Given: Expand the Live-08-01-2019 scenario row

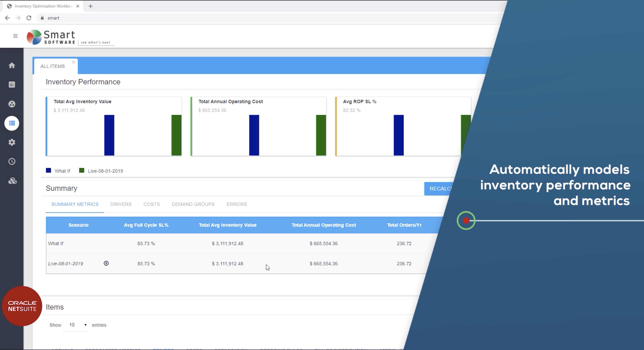Looking at the screenshot, I should pyautogui.click(x=106, y=263).
